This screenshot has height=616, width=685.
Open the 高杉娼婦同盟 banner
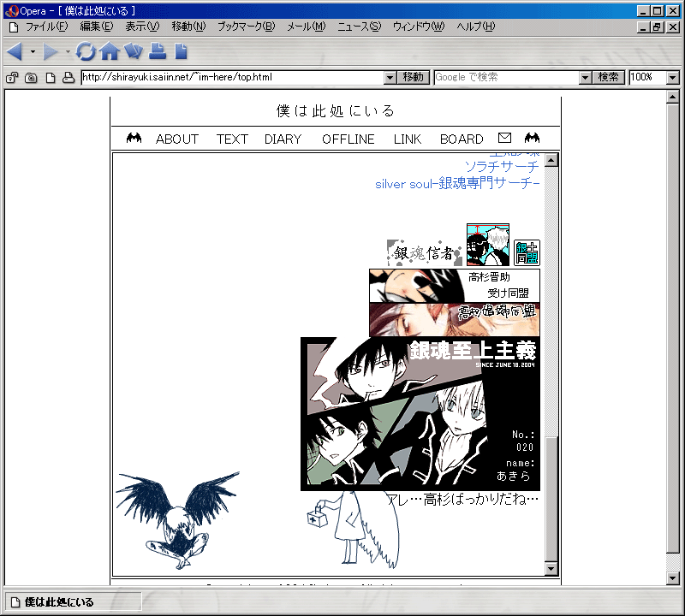(x=455, y=320)
